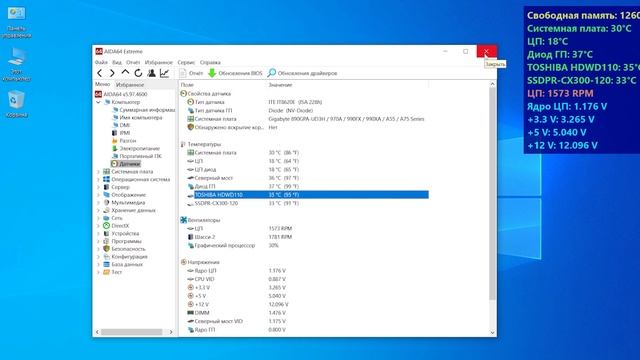Click the up-level arrow toolbar icon

125,73
